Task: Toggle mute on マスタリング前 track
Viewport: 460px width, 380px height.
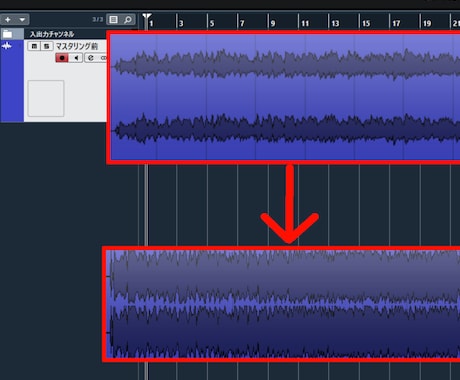Action: tap(34, 46)
